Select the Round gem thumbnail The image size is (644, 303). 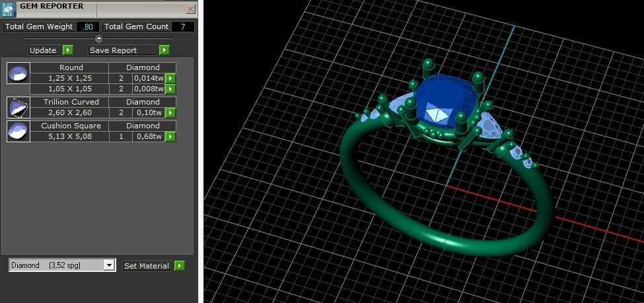click(18, 73)
